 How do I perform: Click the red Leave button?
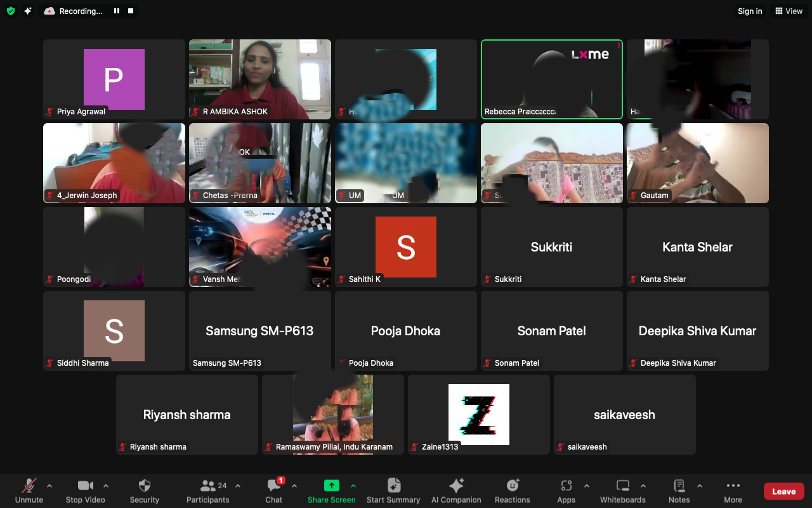pyautogui.click(x=783, y=491)
